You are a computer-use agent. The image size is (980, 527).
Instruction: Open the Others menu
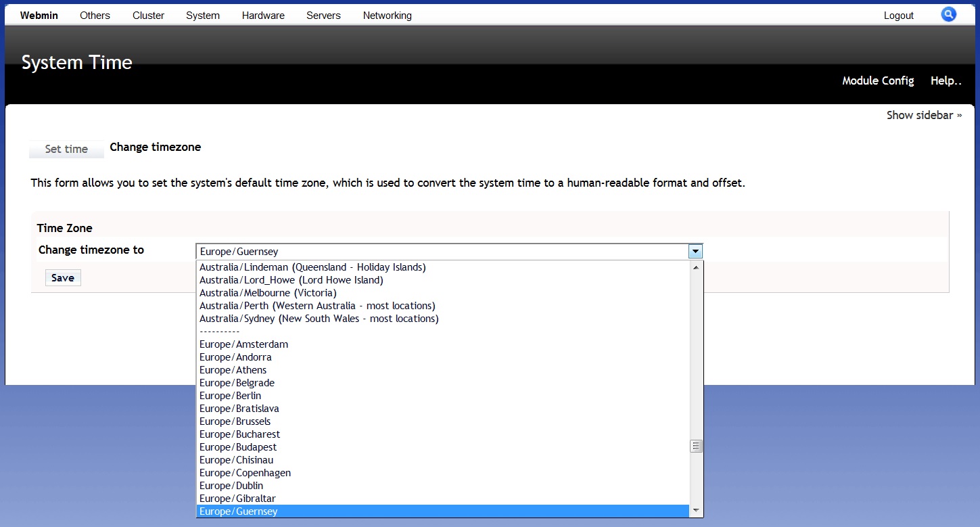click(95, 16)
